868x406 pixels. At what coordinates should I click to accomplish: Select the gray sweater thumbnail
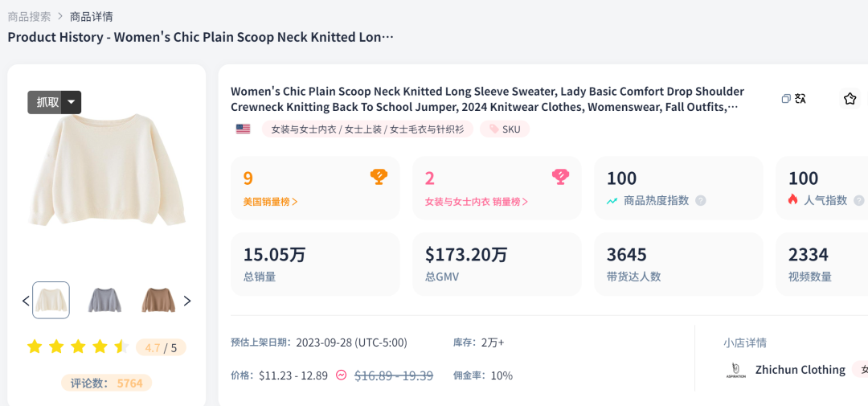(104, 300)
